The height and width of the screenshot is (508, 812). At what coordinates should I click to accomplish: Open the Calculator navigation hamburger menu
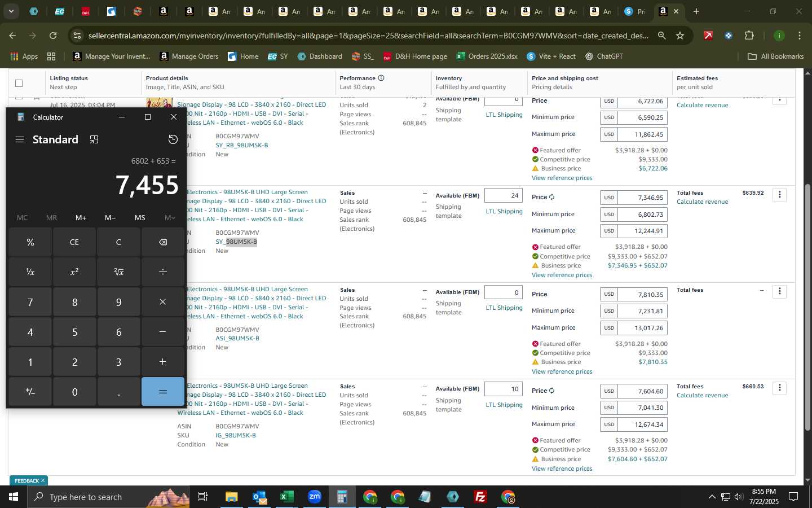20,139
